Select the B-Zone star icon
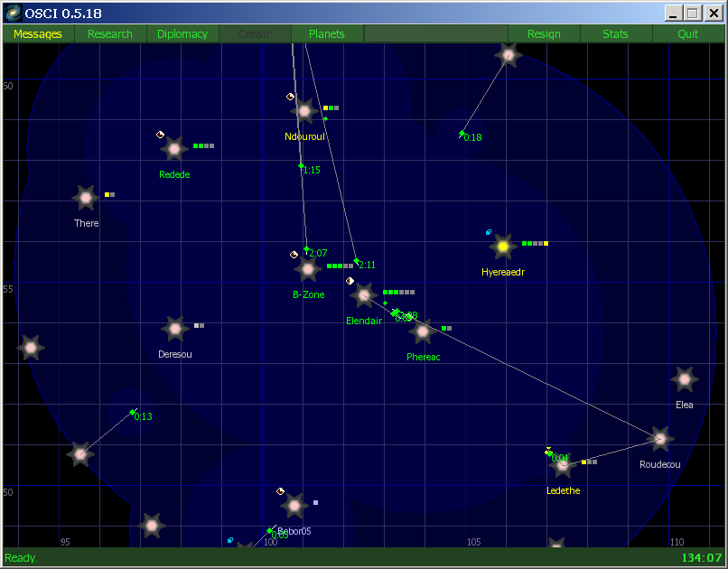Screen dimensions: 728x569 pyautogui.click(x=308, y=268)
